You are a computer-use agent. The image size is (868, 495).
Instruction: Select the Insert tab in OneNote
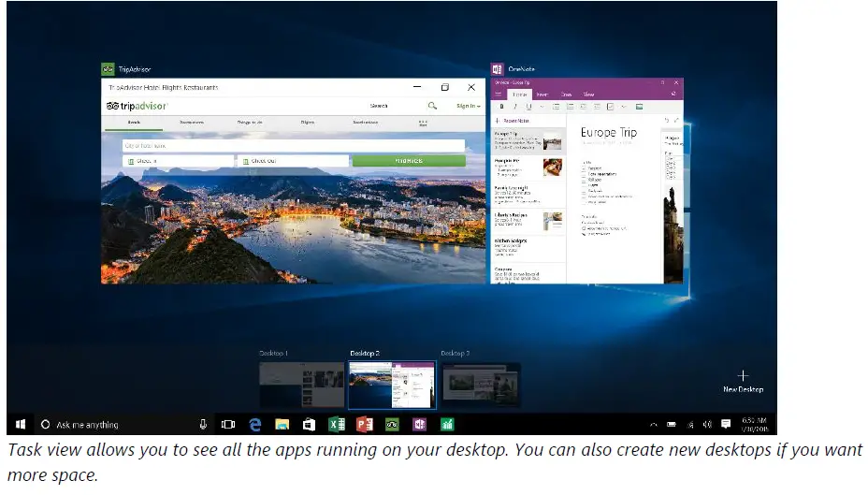(x=542, y=95)
